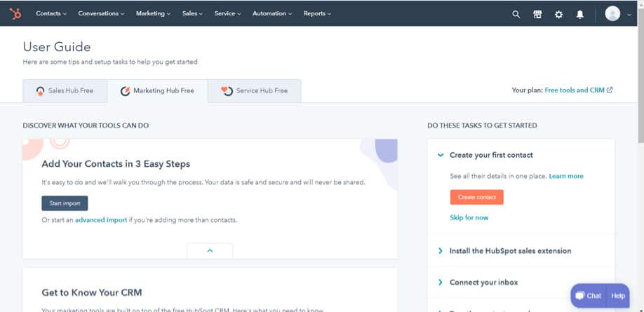Open the Service dropdown menu
Image resolution: width=644 pixels, height=312 pixels.
[x=227, y=13]
